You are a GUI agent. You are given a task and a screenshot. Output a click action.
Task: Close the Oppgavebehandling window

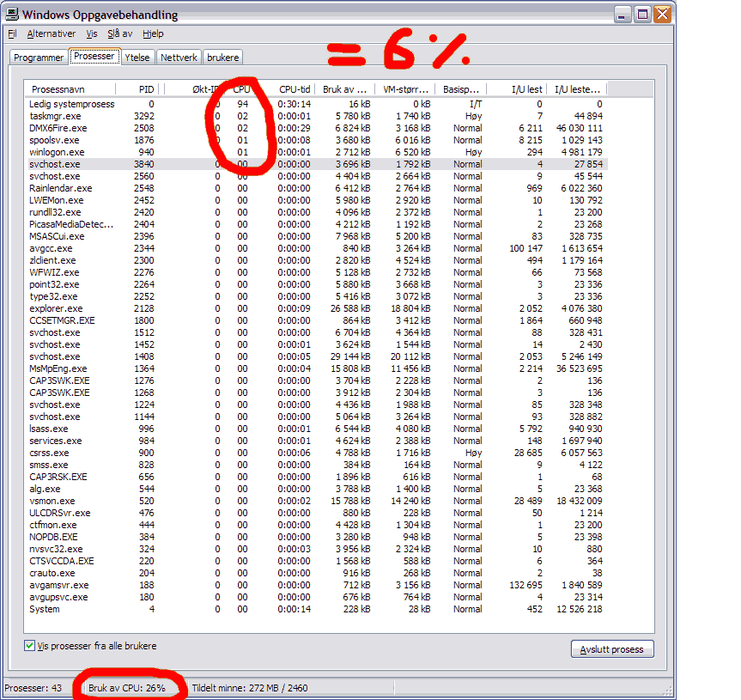click(x=662, y=15)
